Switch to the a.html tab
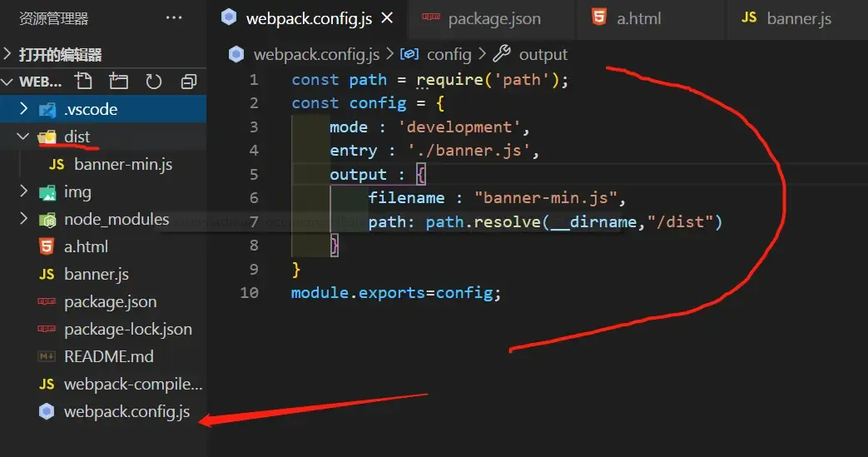 click(x=639, y=18)
